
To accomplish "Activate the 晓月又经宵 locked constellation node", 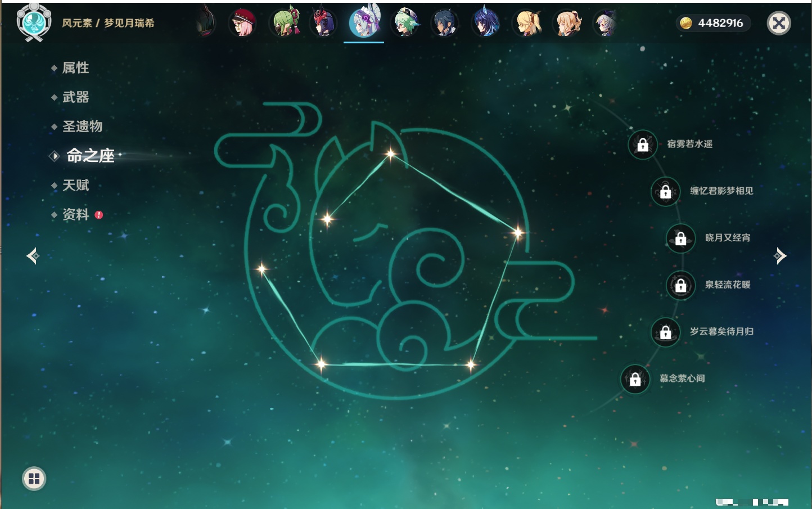I will [680, 238].
